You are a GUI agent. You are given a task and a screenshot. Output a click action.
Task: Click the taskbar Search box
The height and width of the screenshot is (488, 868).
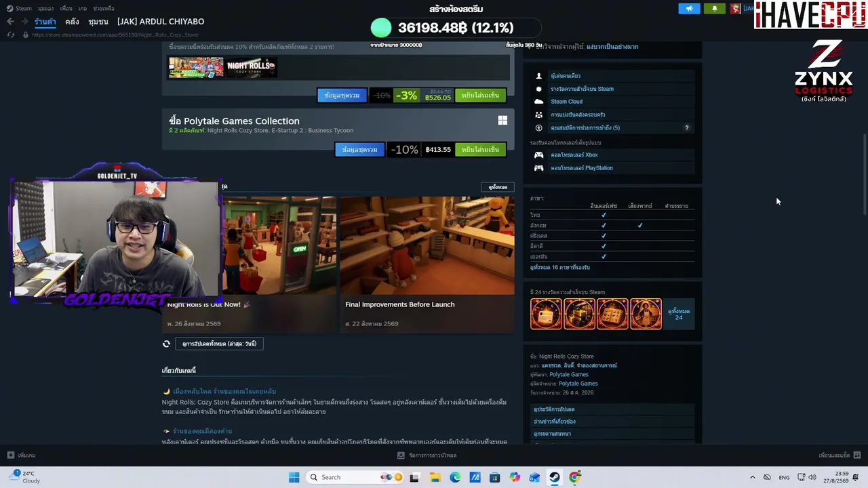coord(355,477)
